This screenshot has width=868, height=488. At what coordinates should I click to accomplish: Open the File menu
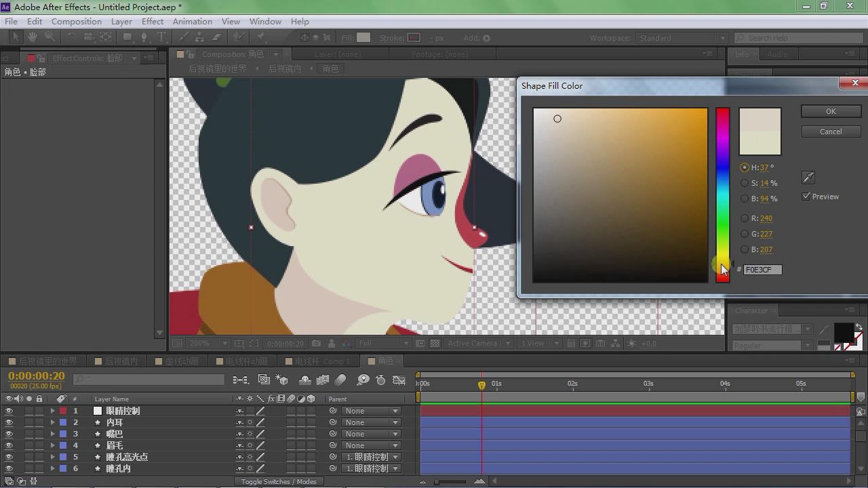tap(12, 21)
